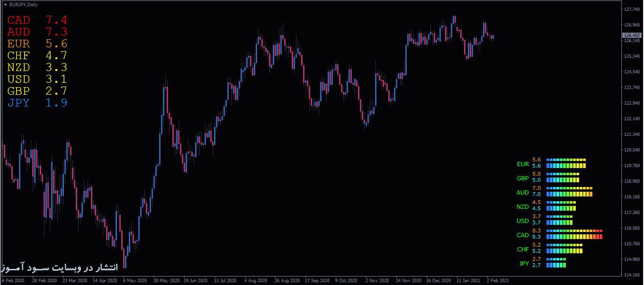644x285 pixels.
Task: Click the EUR label in the strength meter panel
Action: point(523,164)
